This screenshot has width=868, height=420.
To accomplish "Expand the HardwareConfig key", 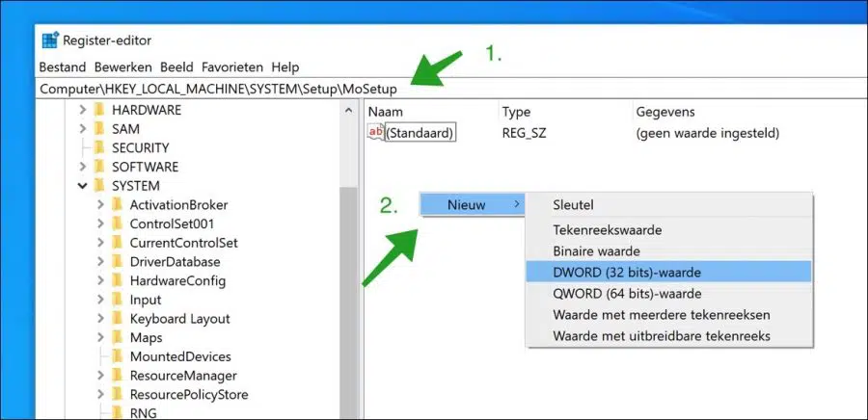I will pos(100,280).
